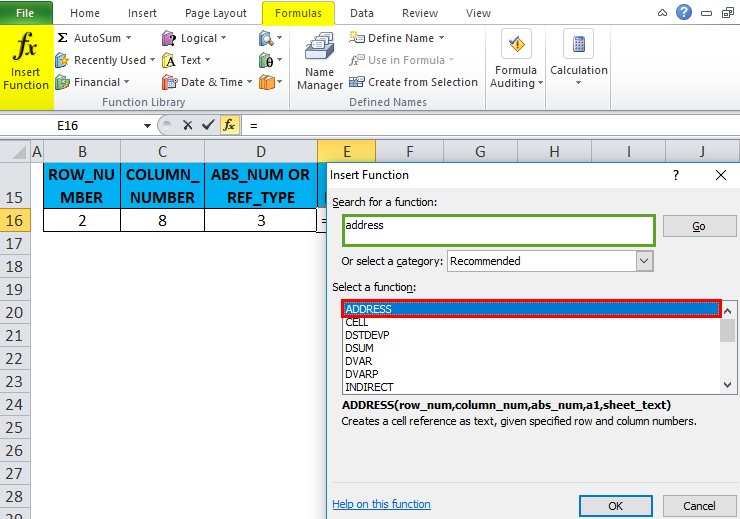Switch to the Insert tab

[142, 13]
